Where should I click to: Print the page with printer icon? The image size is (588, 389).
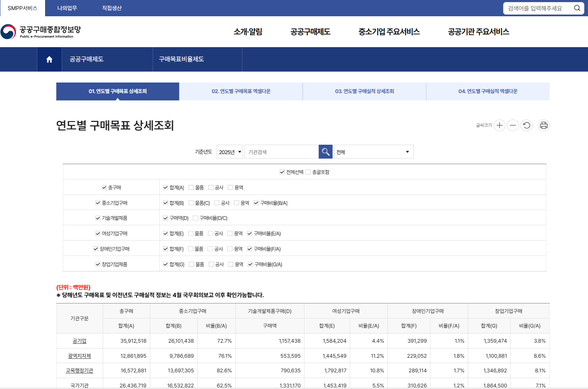click(x=544, y=125)
